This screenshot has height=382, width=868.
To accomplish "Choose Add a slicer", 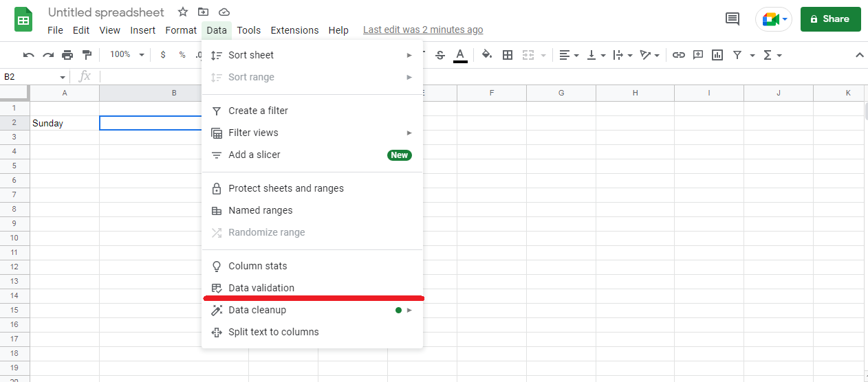I will tap(312, 155).
